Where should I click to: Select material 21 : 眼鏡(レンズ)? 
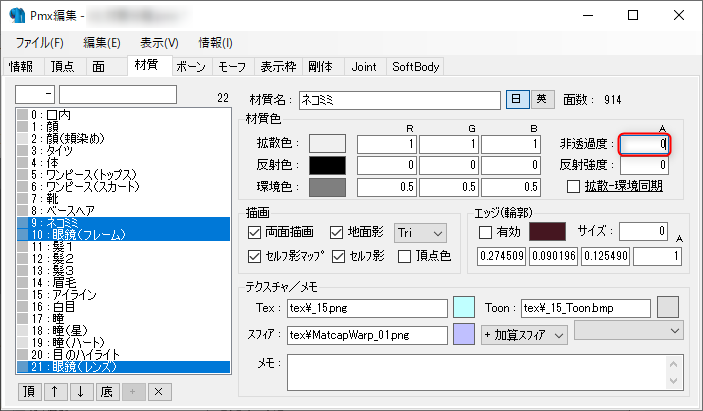(x=123, y=367)
